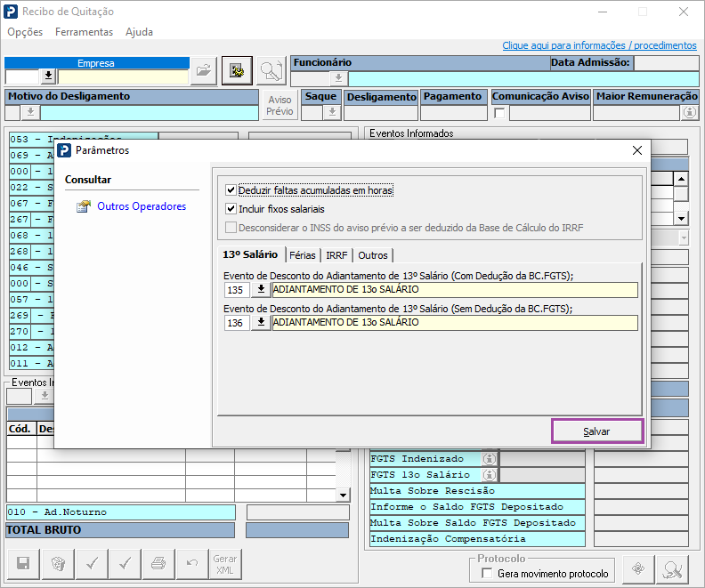This screenshot has height=588, width=705.
Task: Enable Gera movimento protocolo checkbox
Action: point(487,574)
